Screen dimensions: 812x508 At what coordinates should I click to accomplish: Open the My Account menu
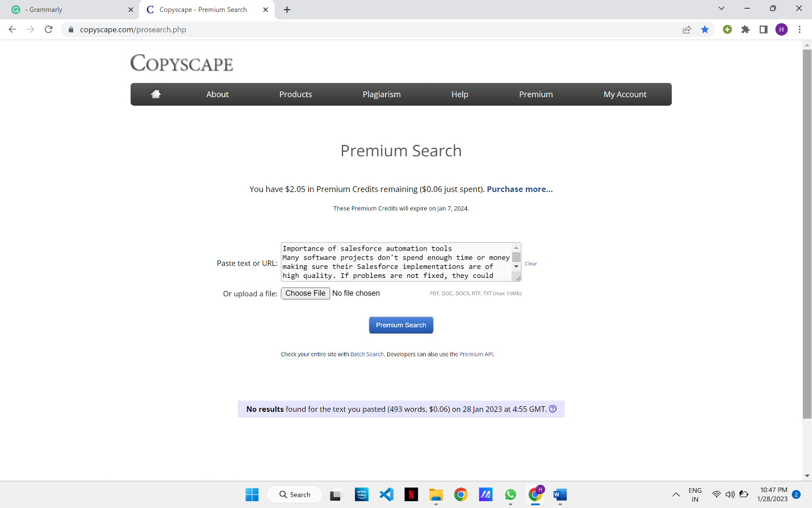(625, 94)
